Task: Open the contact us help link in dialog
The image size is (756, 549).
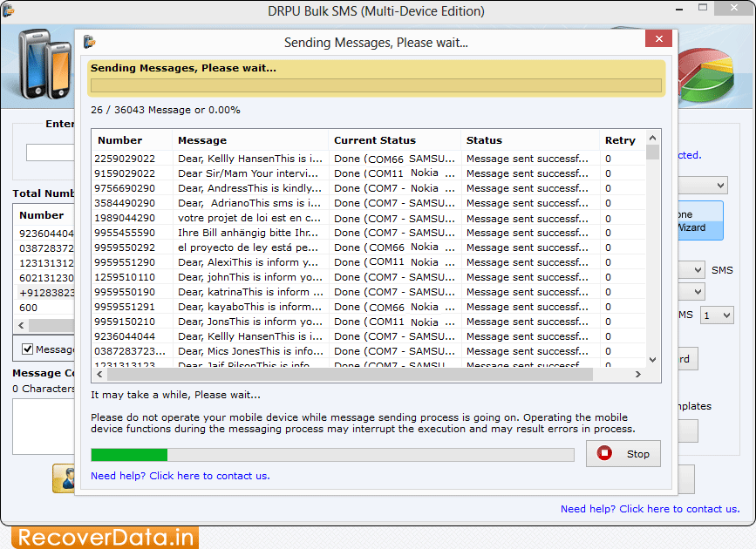Action: (x=179, y=477)
